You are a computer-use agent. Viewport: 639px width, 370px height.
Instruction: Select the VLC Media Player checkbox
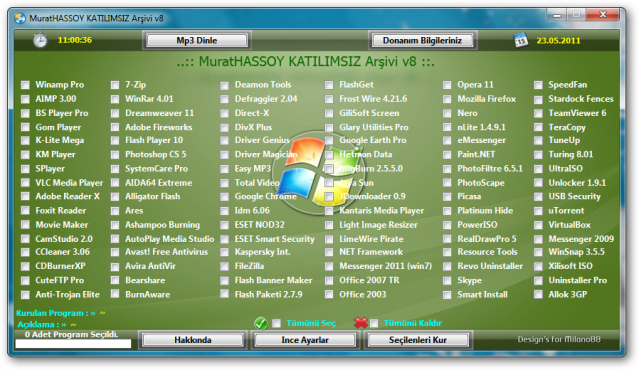(x=25, y=183)
